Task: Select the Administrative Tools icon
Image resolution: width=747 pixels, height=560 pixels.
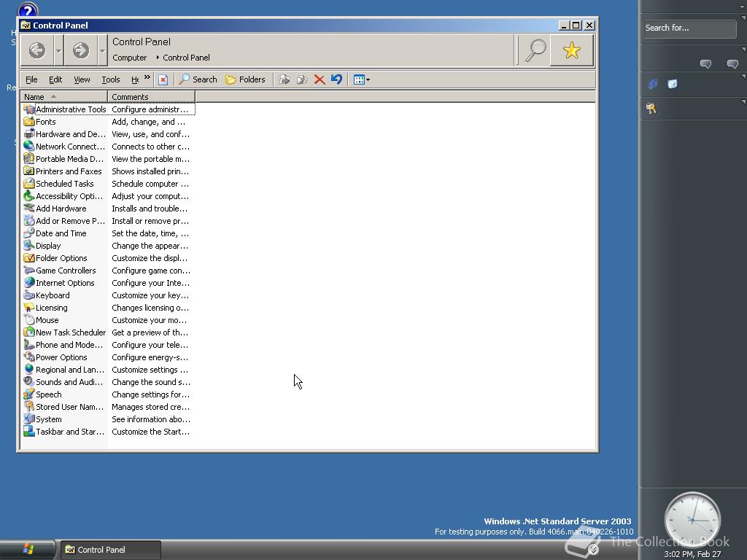Action: click(x=29, y=109)
